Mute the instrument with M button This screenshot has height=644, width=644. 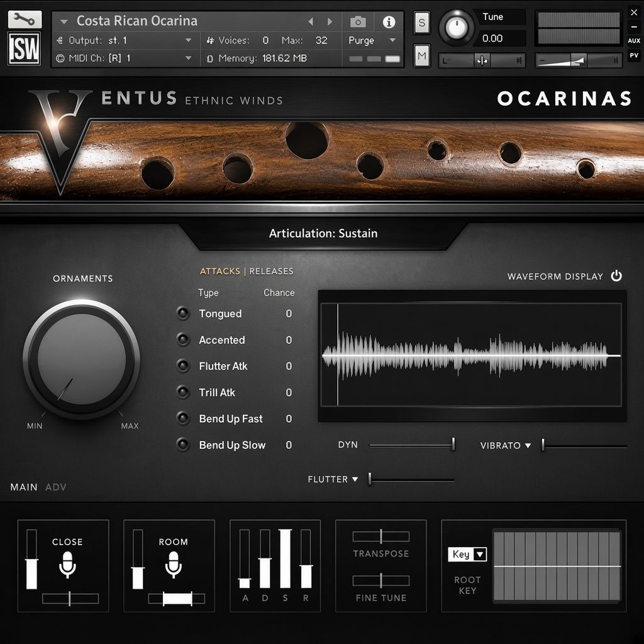(x=421, y=55)
